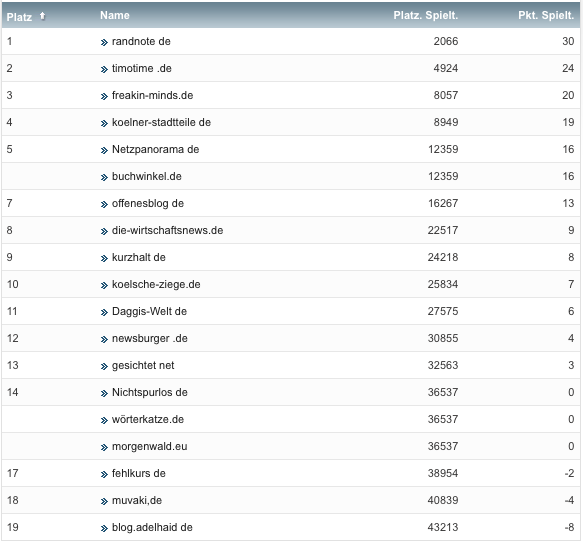Open the Daggis-Welt de link

tap(149, 311)
